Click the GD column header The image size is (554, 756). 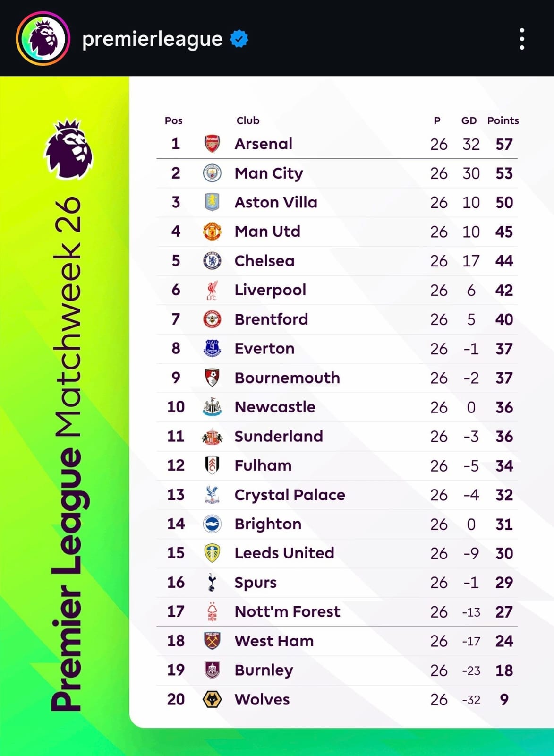click(x=469, y=120)
